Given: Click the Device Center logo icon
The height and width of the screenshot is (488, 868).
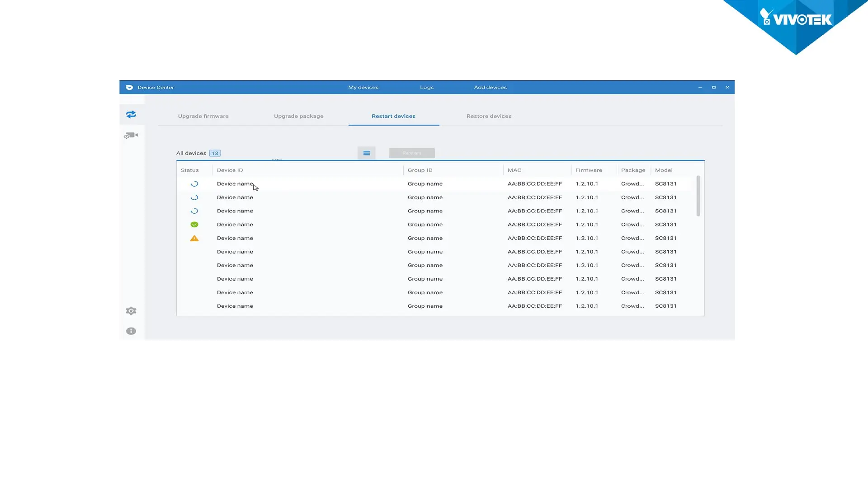Looking at the screenshot, I should point(129,87).
